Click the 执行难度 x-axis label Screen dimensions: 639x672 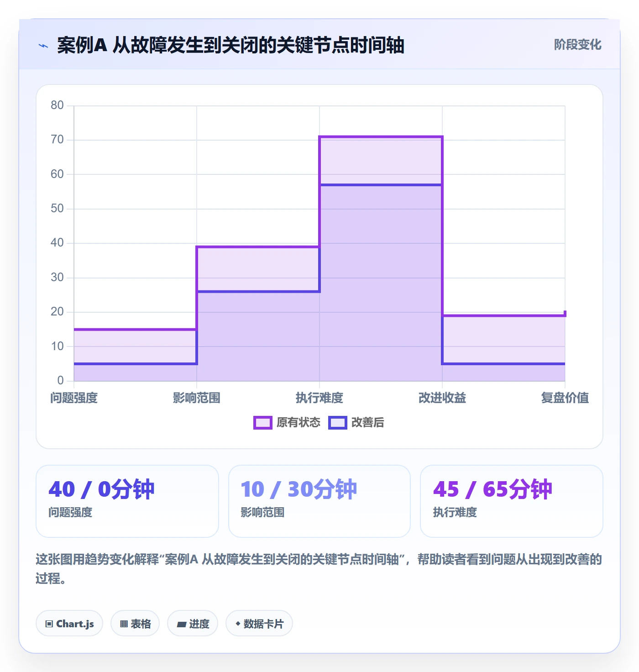click(x=319, y=398)
